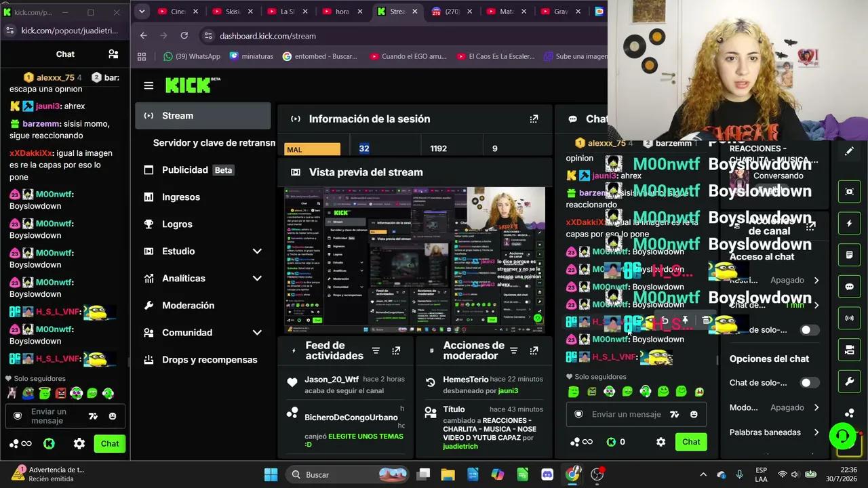Click speech bubble icon in right toolbar
868x488 pixels.
pyautogui.click(x=850, y=287)
